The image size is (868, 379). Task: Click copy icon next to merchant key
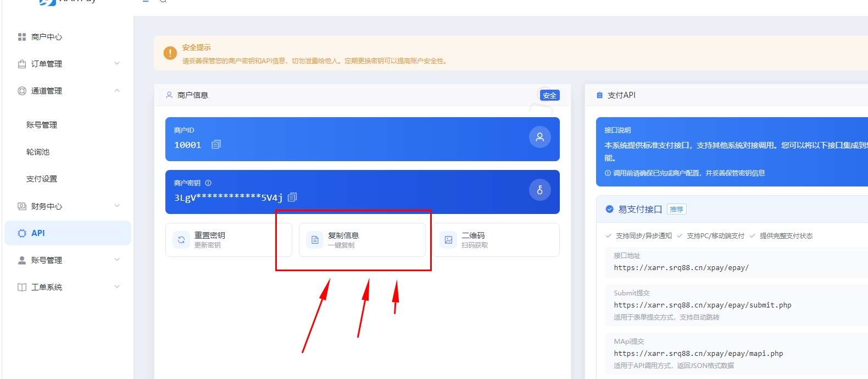coord(292,197)
